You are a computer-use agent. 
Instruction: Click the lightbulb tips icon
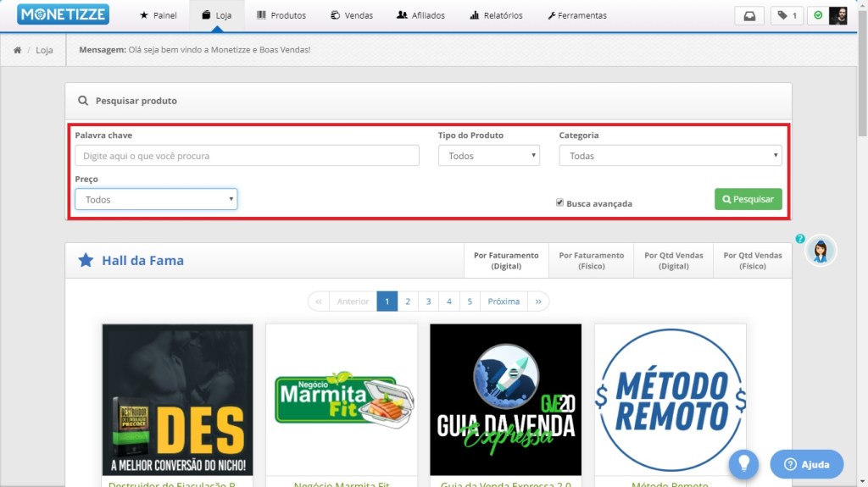(x=743, y=463)
